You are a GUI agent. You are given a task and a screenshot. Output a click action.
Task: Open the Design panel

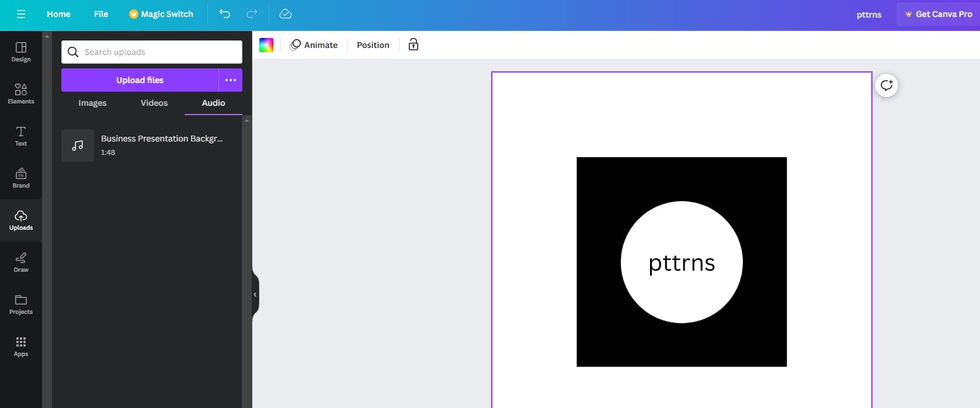[21, 52]
